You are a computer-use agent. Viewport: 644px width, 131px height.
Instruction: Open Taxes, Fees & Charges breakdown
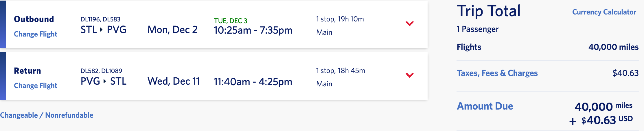tap(497, 73)
